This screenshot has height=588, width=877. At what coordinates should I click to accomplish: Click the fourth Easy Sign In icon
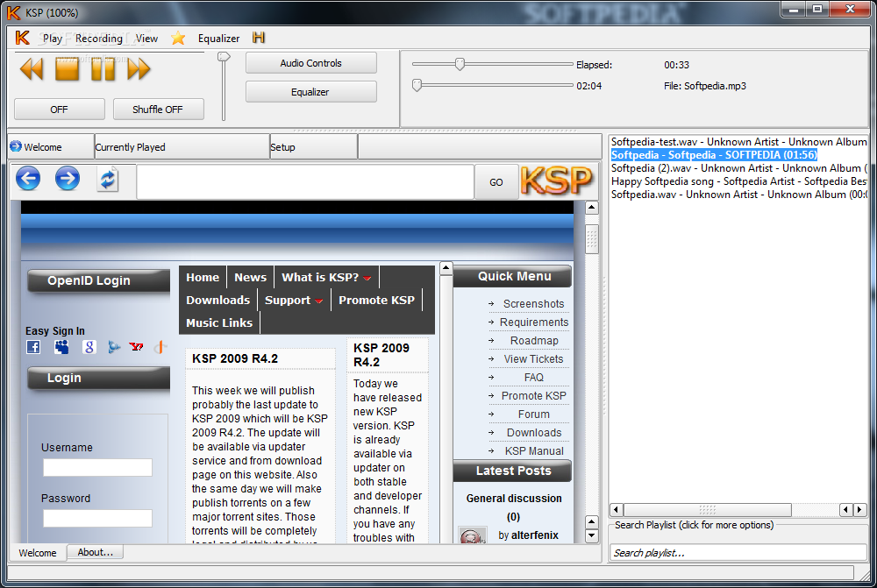114,347
